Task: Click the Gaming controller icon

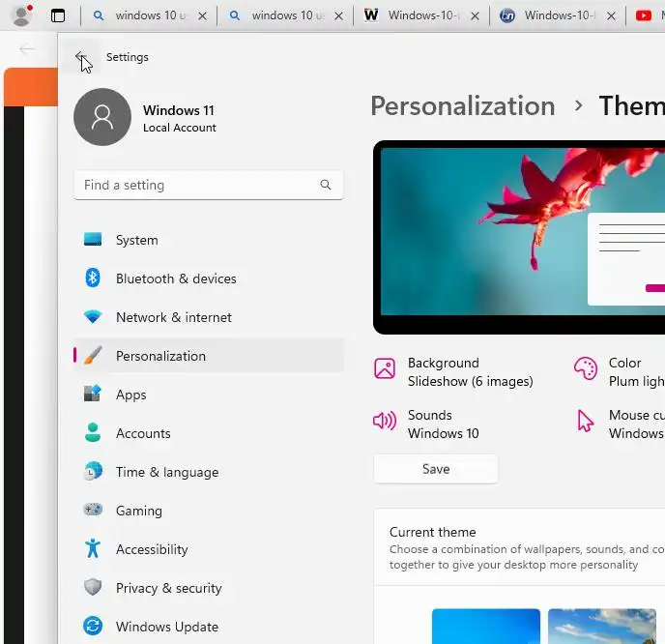Action: click(x=93, y=509)
